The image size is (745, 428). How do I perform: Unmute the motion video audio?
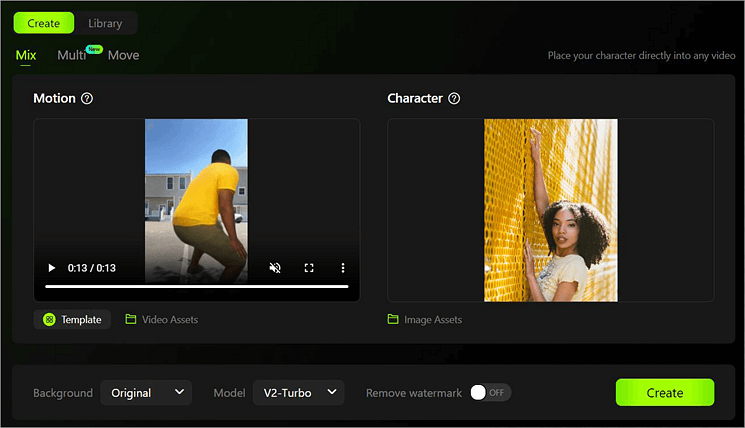tap(274, 268)
